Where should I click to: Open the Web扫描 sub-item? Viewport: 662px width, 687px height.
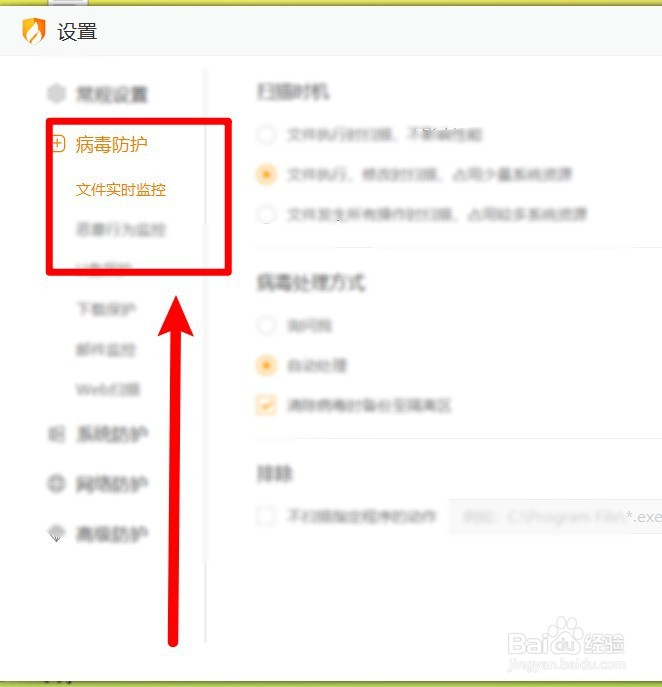tap(108, 389)
